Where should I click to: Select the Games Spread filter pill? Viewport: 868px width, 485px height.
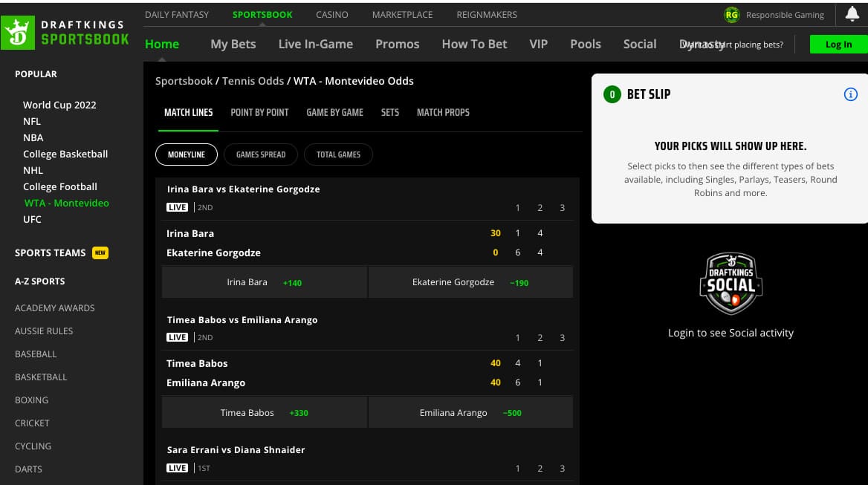261,154
